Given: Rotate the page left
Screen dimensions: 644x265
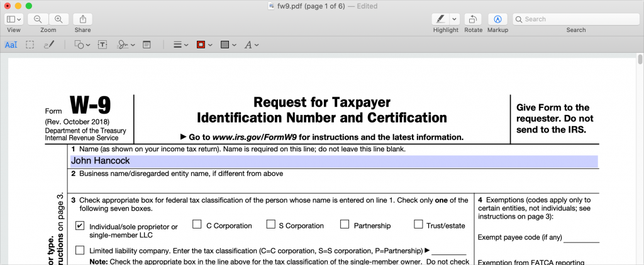Looking at the screenshot, I should click(x=473, y=19).
